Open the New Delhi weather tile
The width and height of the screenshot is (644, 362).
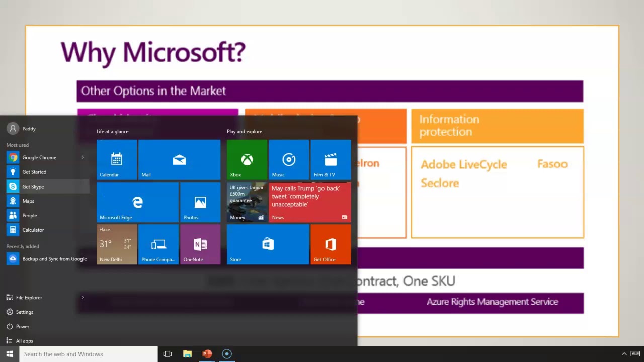pos(116,244)
